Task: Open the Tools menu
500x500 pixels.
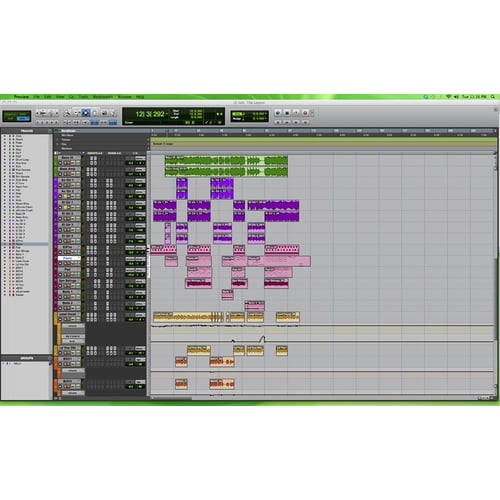Action: click(x=83, y=97)
